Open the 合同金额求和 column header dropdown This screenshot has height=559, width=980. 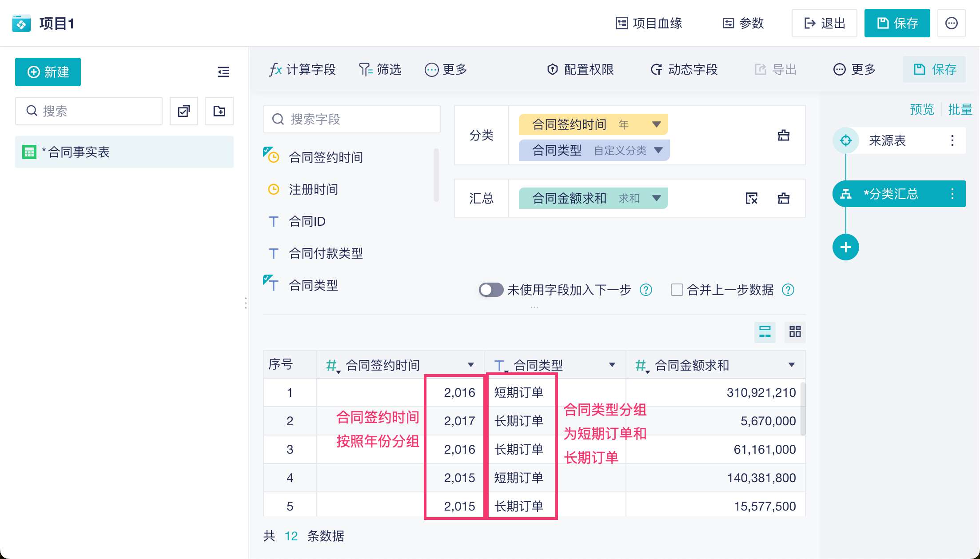point(791,365)
